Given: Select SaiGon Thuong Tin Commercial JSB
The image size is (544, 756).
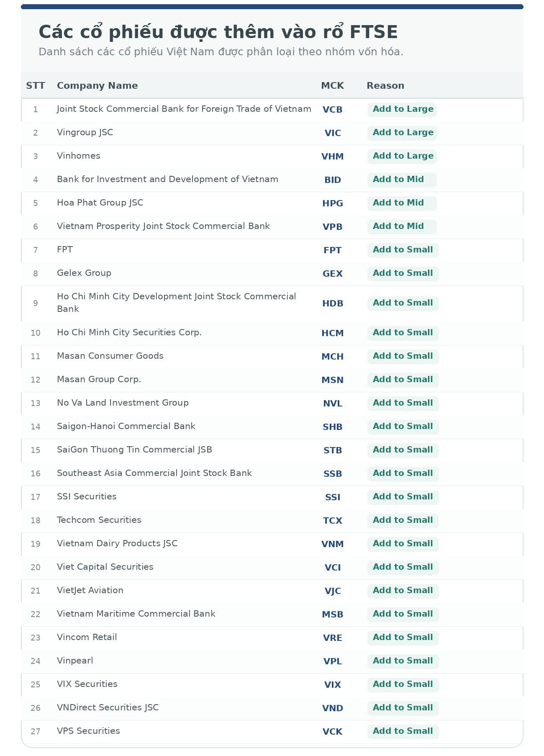Looking at the screenshot, I should coord(134,450).
